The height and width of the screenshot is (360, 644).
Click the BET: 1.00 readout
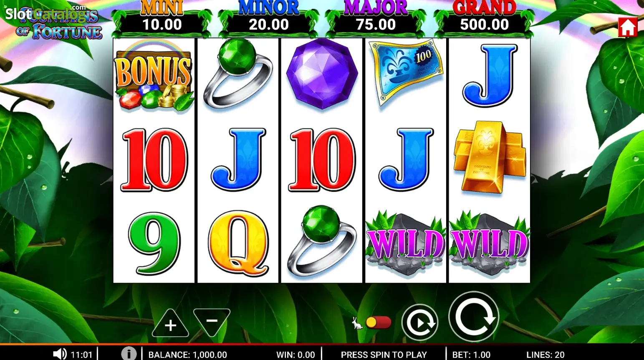pos(471,355)
